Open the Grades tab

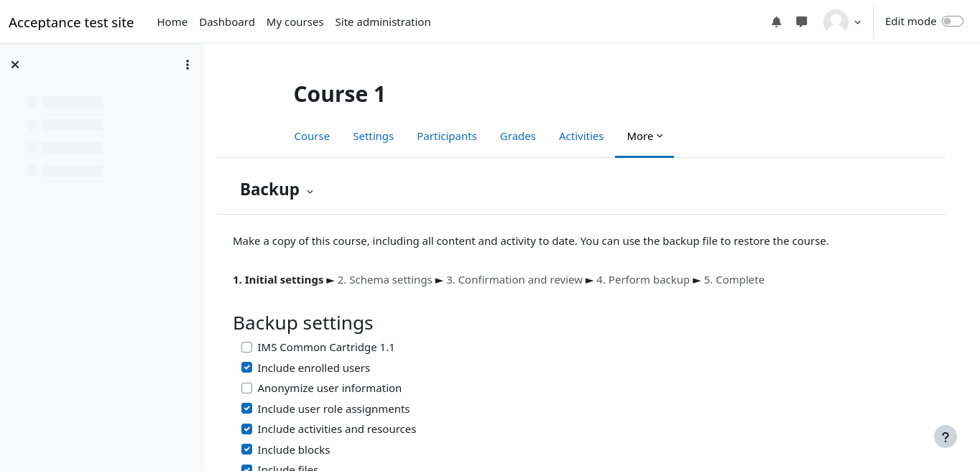tap(517, 136)
